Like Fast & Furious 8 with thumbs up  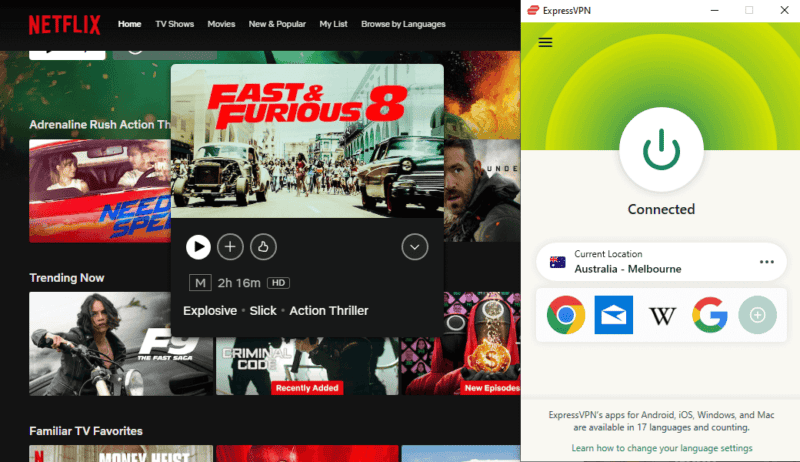[263, 247]
